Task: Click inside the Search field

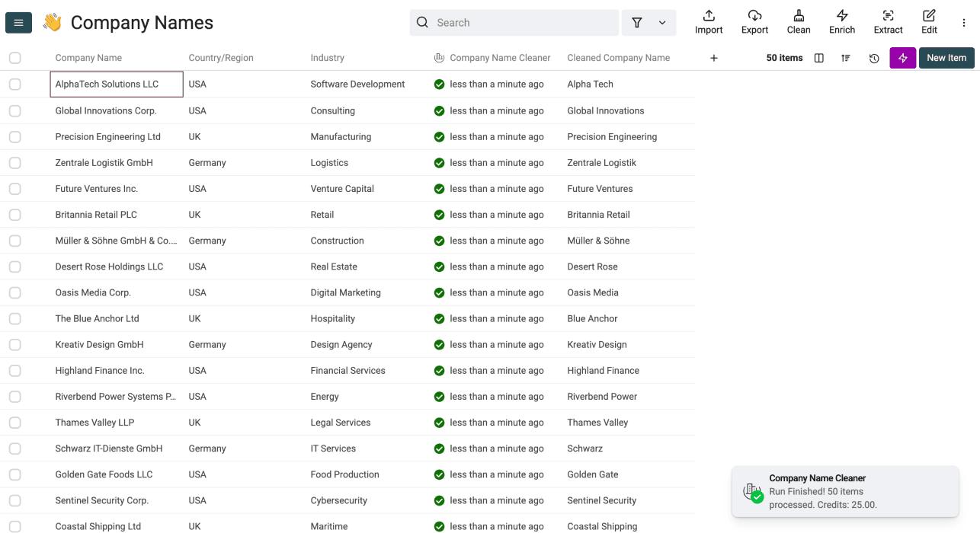Action: coord(514,22)
